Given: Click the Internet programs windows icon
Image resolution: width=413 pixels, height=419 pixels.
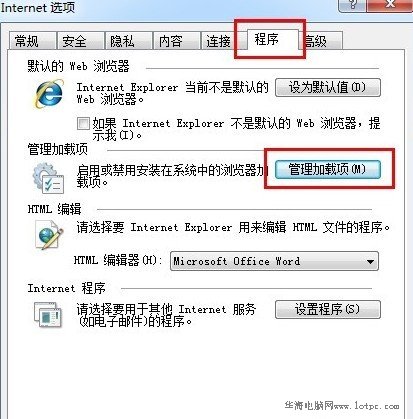Looking at the screenshot, I should [x=48, y=314].
